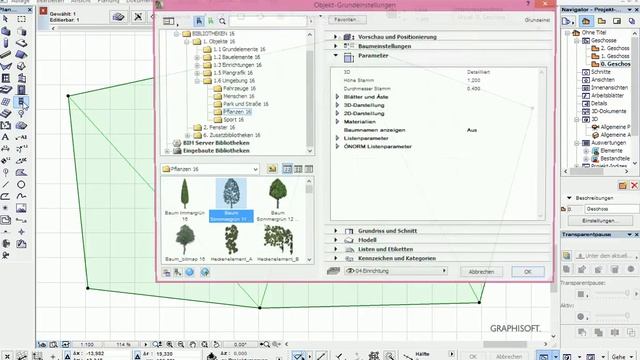Image resolution: width=640 pixels, height=360 pixels.
Task: Expand Materialien parameter group
Action: click(337, 122)
